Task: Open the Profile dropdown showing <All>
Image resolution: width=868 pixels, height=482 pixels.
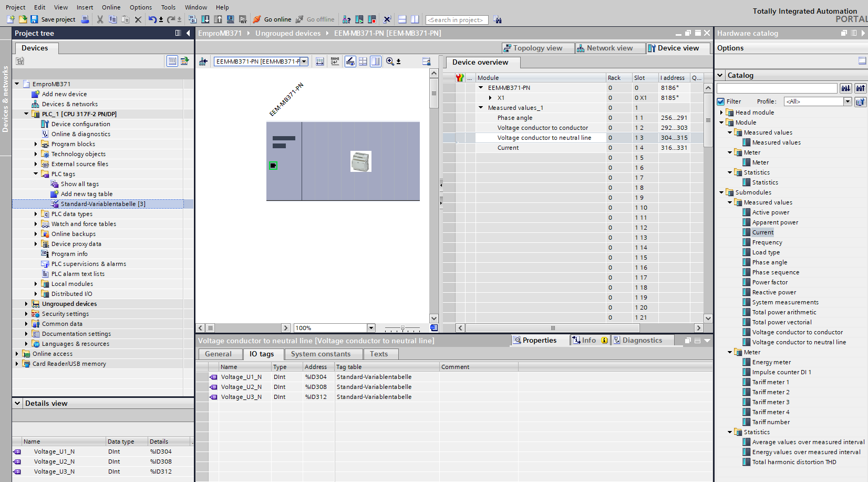Action: pos(848,101)
